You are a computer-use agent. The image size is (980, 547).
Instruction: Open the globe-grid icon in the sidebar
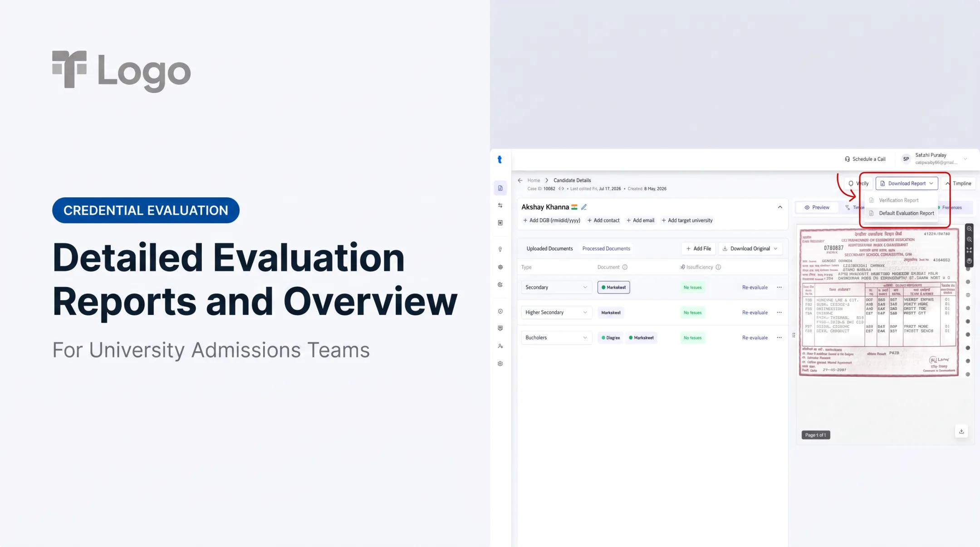tap(500, 267)
